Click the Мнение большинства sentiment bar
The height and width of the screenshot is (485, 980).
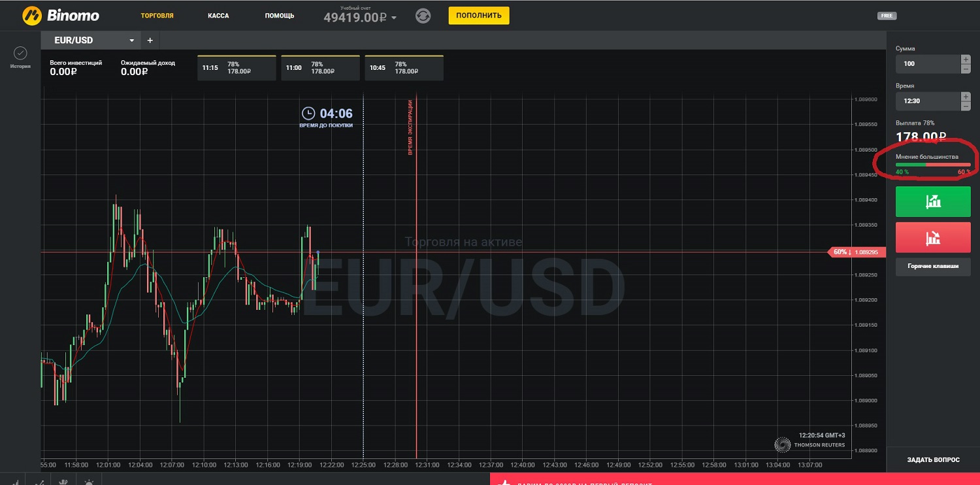click(933, 165)
